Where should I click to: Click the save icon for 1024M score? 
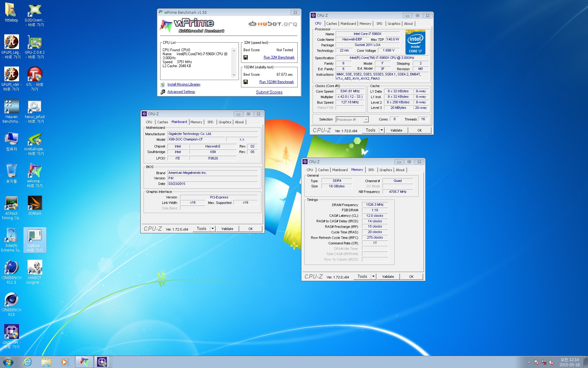point(246,82)
